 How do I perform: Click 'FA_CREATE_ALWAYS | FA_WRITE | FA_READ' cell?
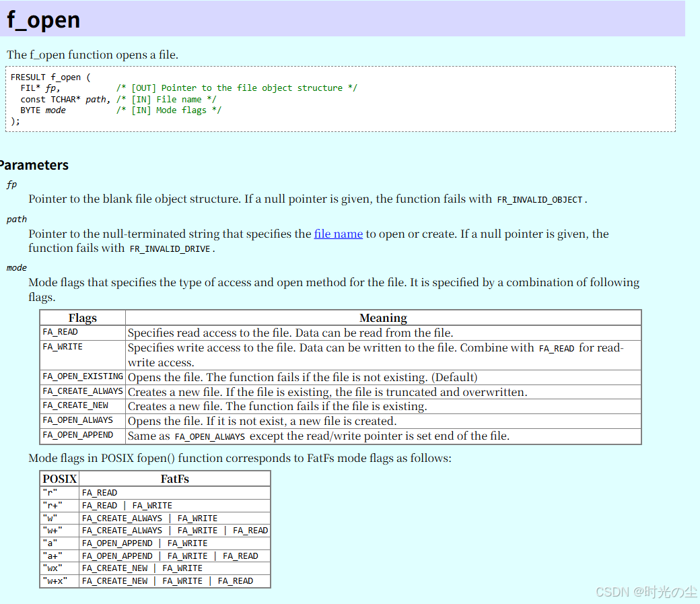point(175,531)
